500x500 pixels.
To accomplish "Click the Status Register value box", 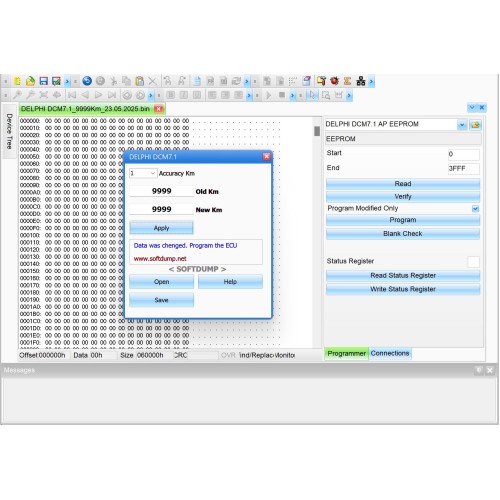I will (473, 262).
